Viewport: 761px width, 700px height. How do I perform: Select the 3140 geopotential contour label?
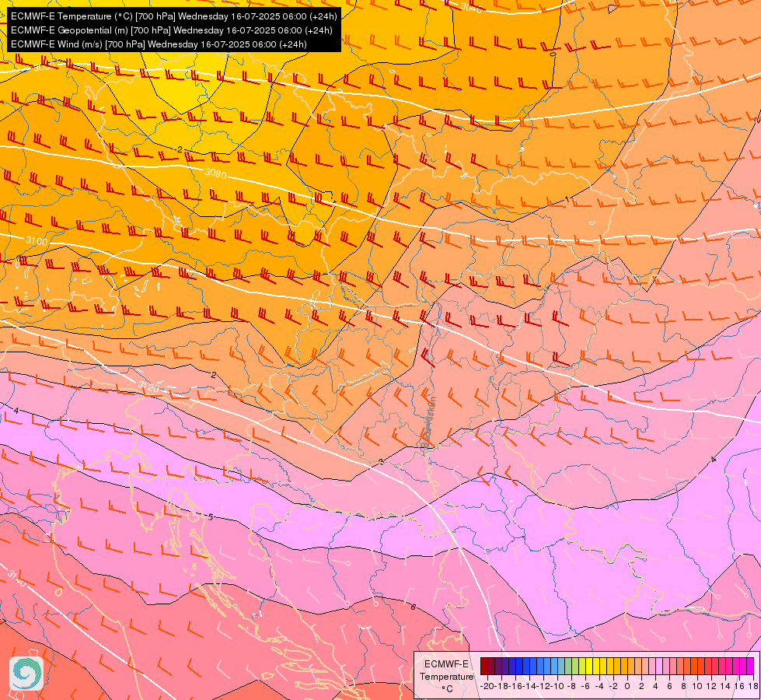17,578
